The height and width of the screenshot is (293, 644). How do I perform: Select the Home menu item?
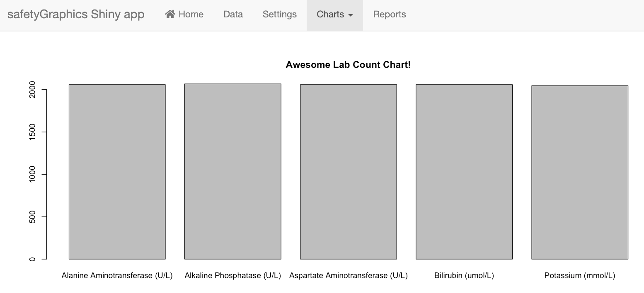pos(189,14)
